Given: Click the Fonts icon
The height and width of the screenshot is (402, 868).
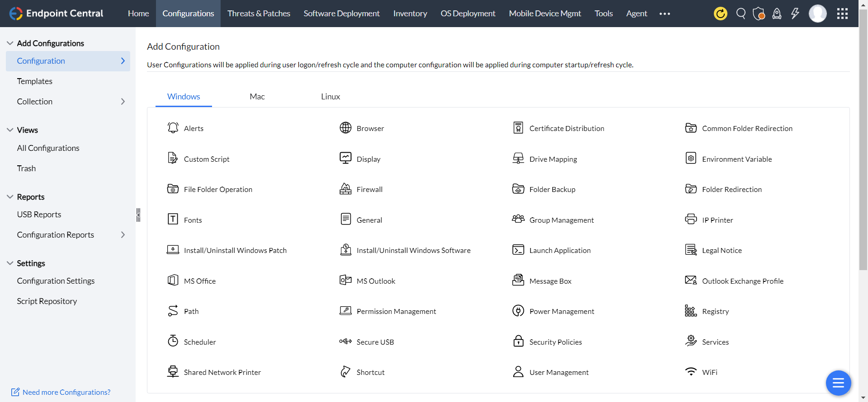Looking at the screenshot, I should point(173,219).
